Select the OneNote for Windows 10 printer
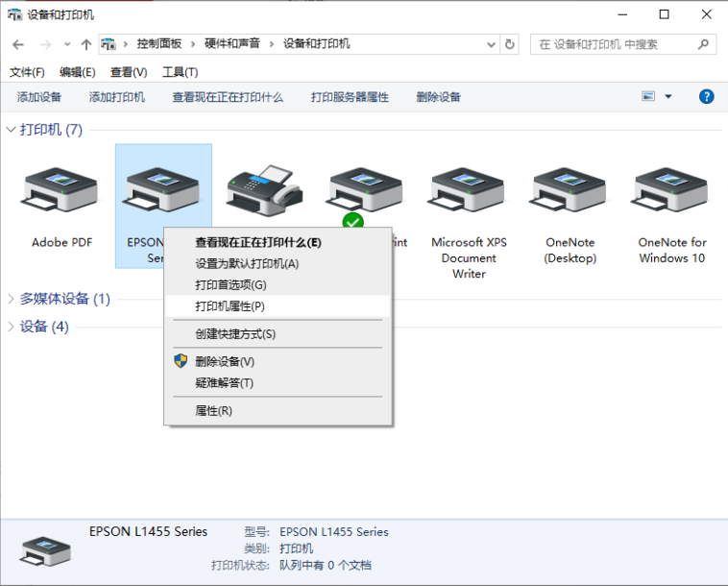This screenshot has width=728, height=586. pos(670,189)
